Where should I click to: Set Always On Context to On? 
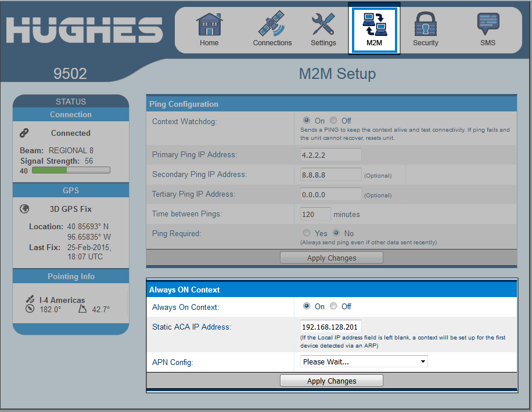tap(307, 306)
